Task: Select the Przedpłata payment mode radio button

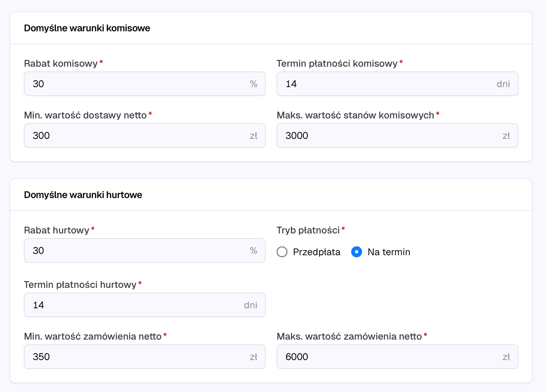Action: tap(282, 252)
